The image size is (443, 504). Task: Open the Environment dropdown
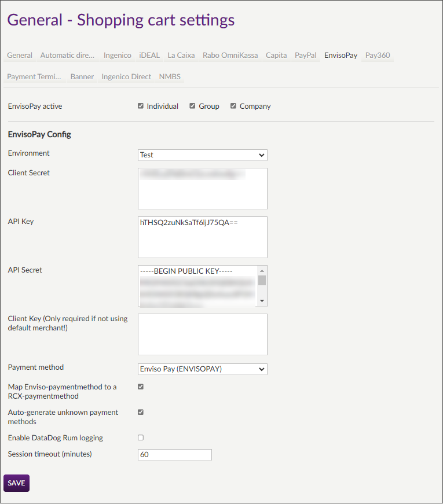point(202,155)
